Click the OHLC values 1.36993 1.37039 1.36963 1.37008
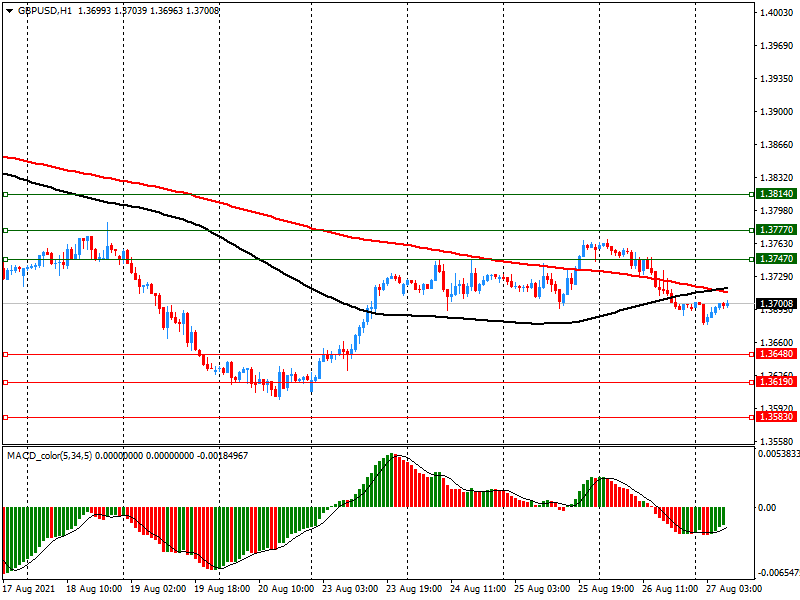 (148, 11)
